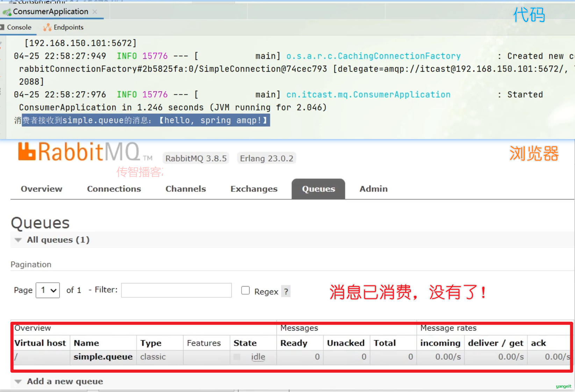The image size is (575, 392).
Task: Sort by Unacked messages column
Action: (346, 343)
